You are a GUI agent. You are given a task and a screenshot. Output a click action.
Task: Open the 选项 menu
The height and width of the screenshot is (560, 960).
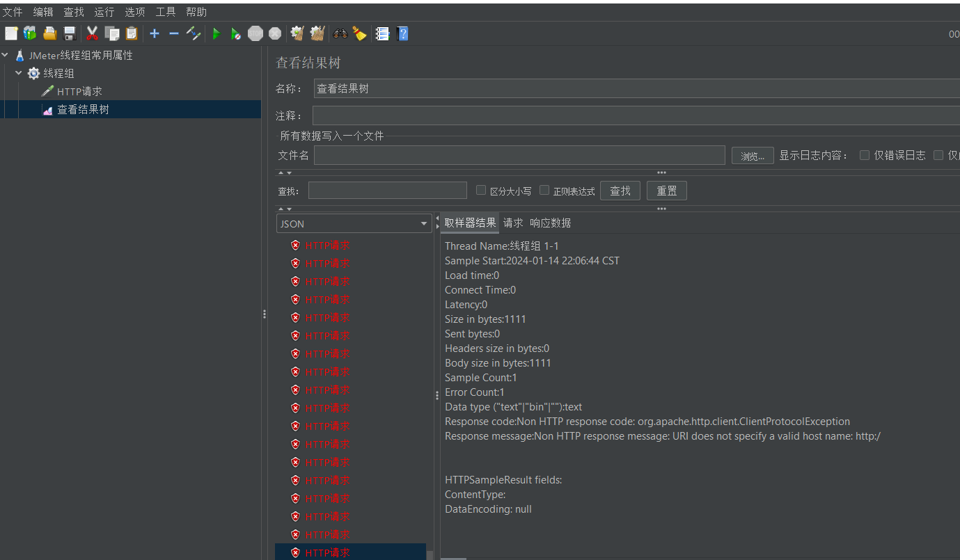coord(135,12)
